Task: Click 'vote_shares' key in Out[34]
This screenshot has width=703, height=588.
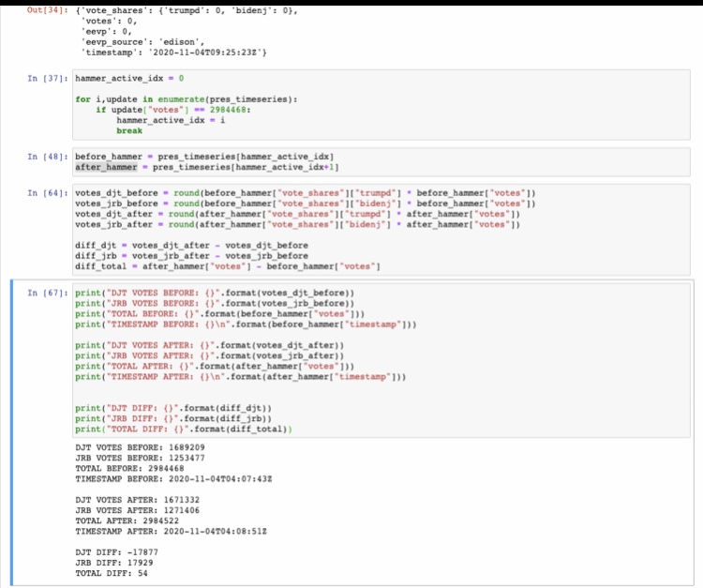Action: point(116,10)
